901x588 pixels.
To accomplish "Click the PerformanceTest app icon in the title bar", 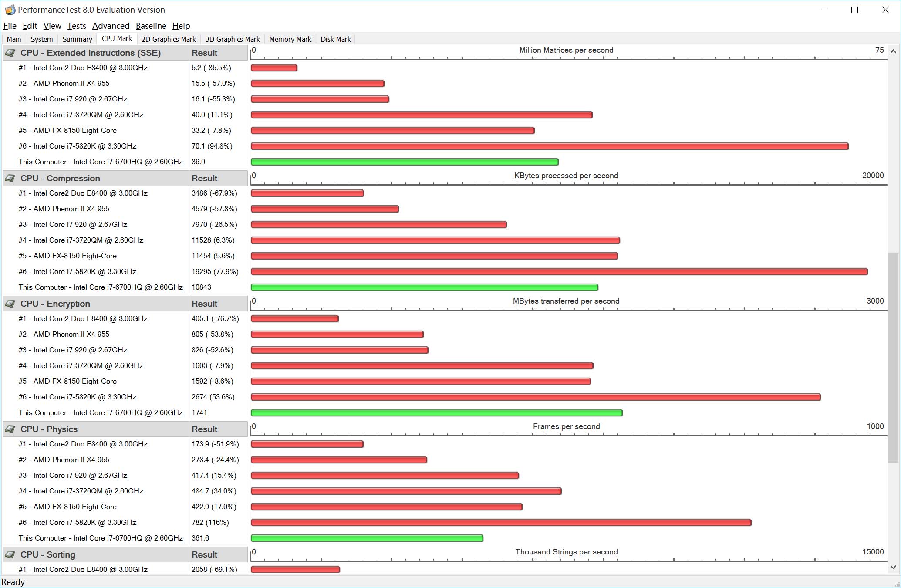I will point(10,10).
